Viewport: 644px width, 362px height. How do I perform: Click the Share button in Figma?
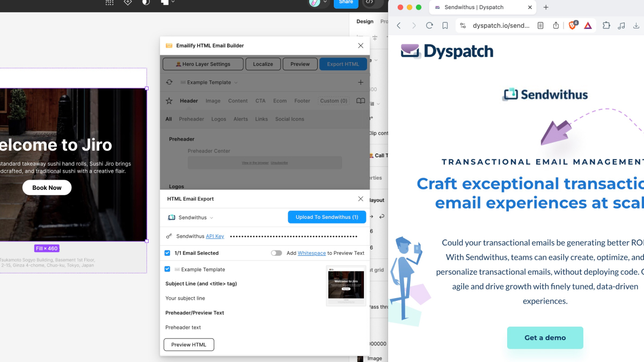click(x=346, y=3)
